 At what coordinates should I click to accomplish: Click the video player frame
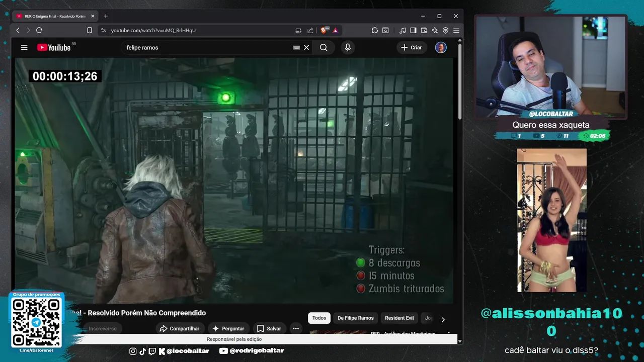pos(234,180)
